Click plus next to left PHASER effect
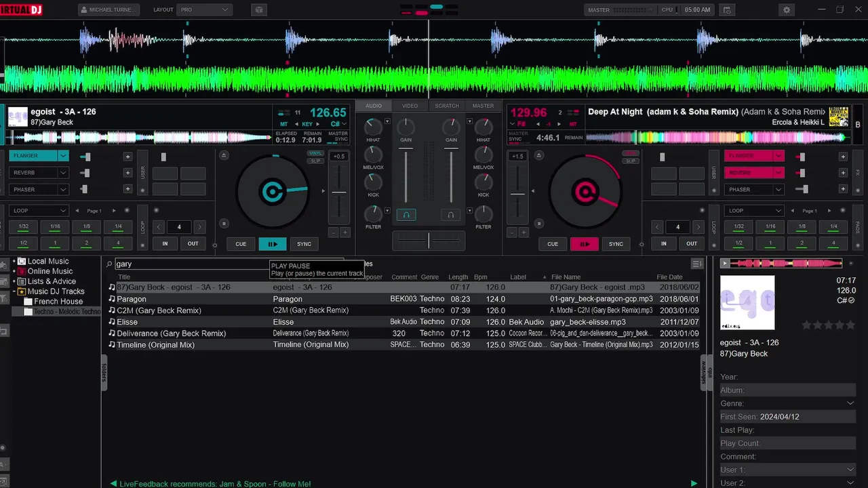 [x=127, y=189]
